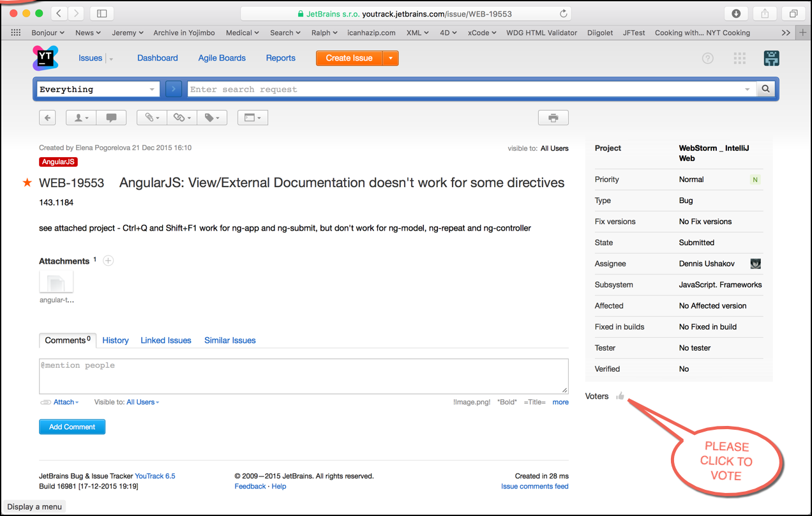Go to Dashboard in the top navigation

click(x=158, y=58)
